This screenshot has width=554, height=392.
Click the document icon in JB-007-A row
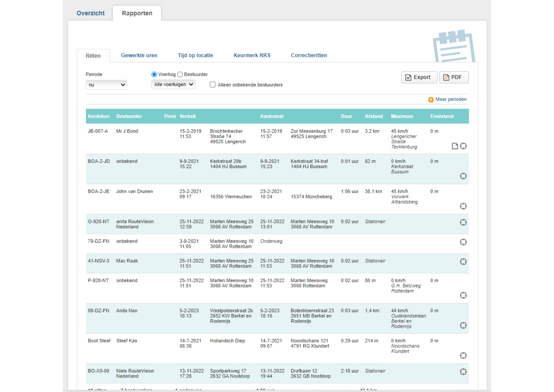[455, 146]
